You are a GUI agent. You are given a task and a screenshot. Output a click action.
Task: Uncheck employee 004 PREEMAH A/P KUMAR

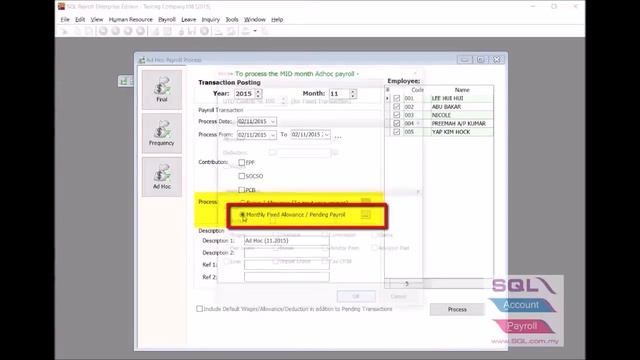[396, 123]
